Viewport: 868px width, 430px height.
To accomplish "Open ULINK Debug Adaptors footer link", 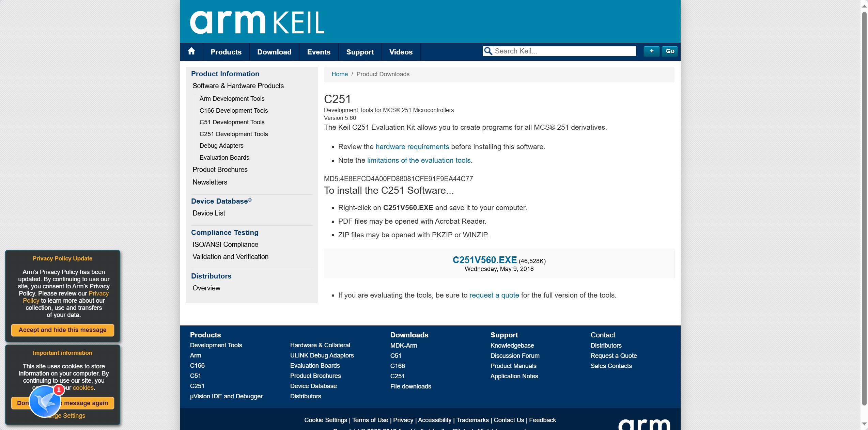I will pyautogui.click(x=322, y=355).
